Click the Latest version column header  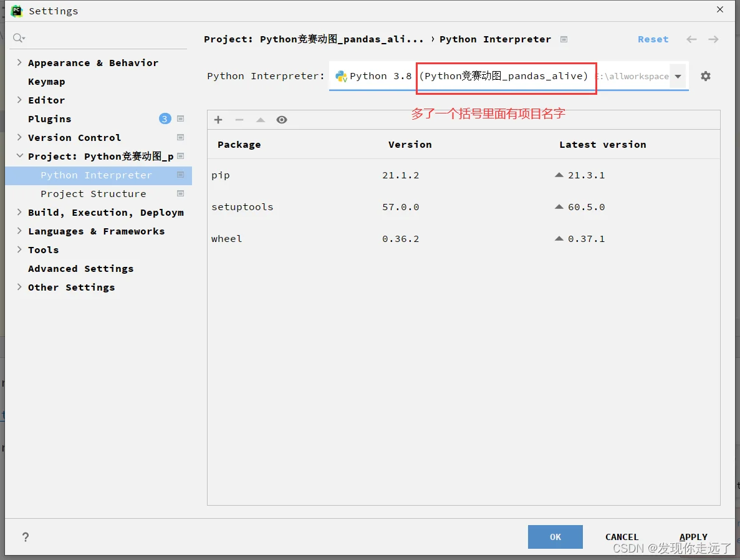click(x=603, y=145)
